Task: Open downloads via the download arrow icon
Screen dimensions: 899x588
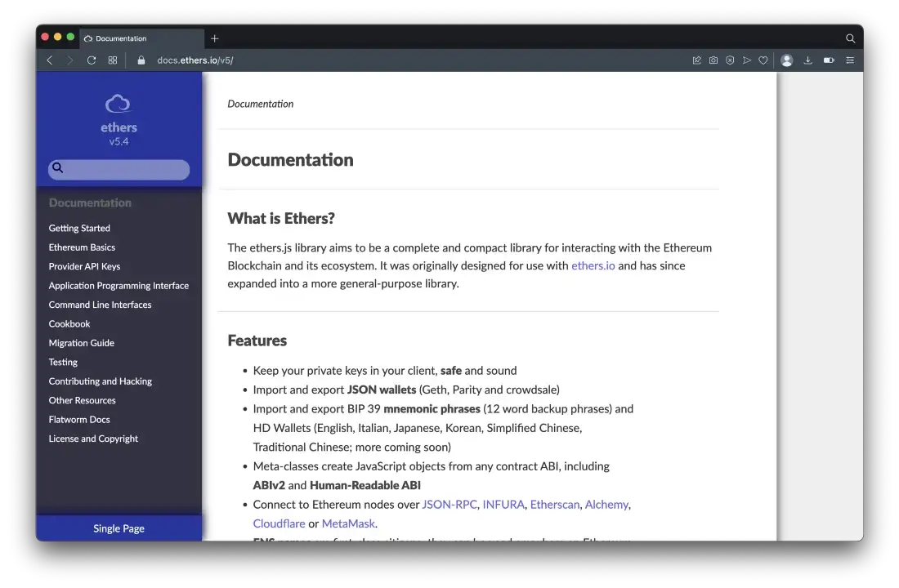Action: [x=808, y=60]
